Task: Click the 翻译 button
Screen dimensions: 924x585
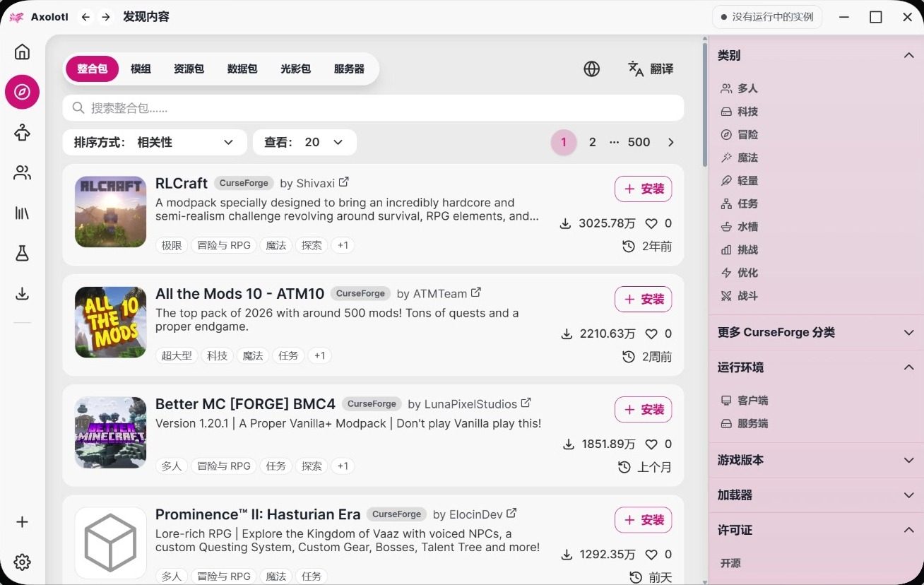Action: [651, 69]
